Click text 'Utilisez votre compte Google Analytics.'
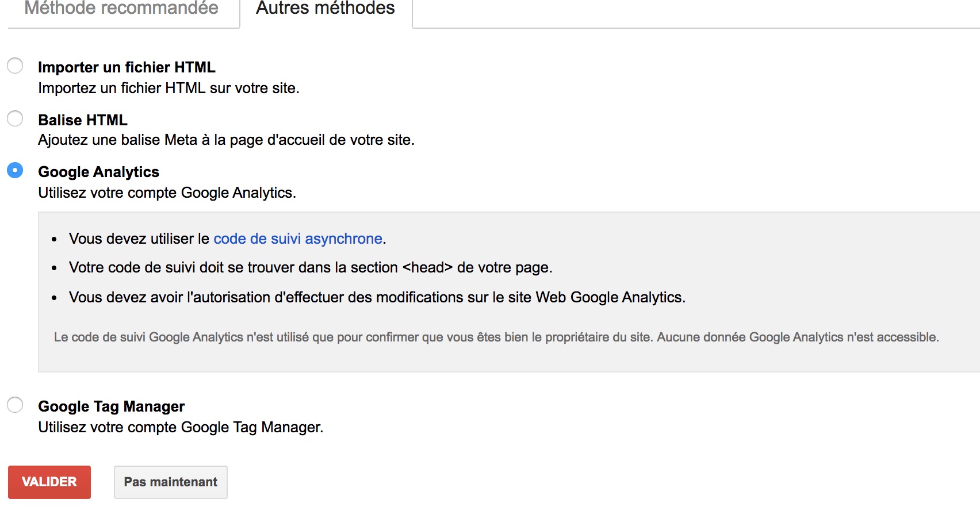 [167, 193]
